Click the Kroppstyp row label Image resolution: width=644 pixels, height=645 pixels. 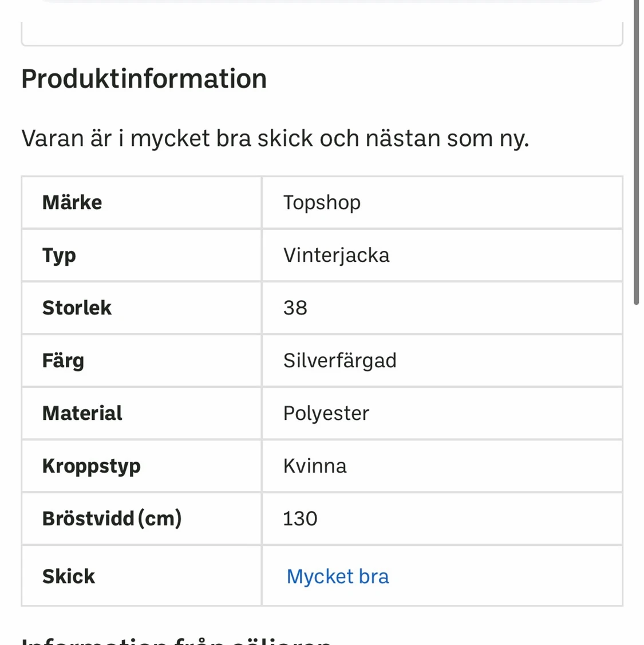coord(91,466)
